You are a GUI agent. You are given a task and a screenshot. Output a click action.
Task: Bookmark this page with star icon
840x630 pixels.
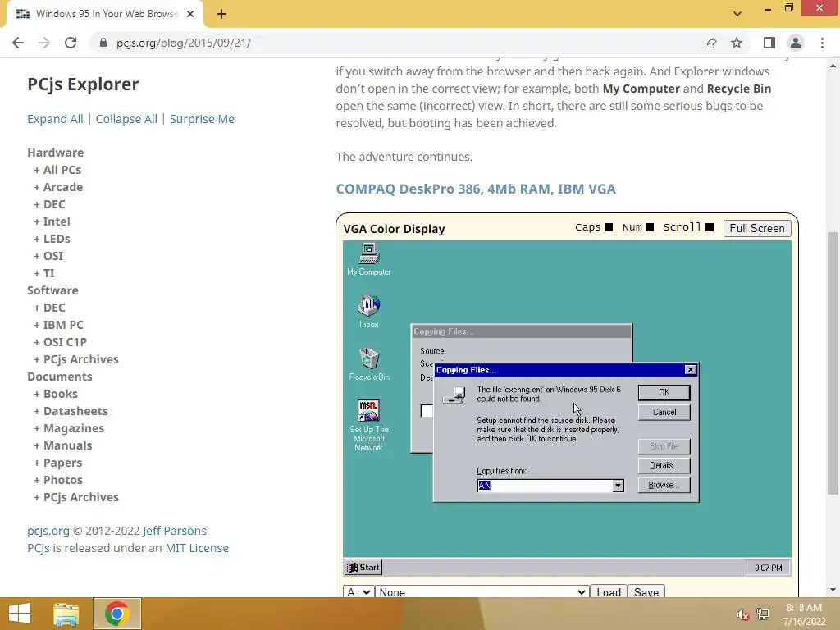[737, 43]
